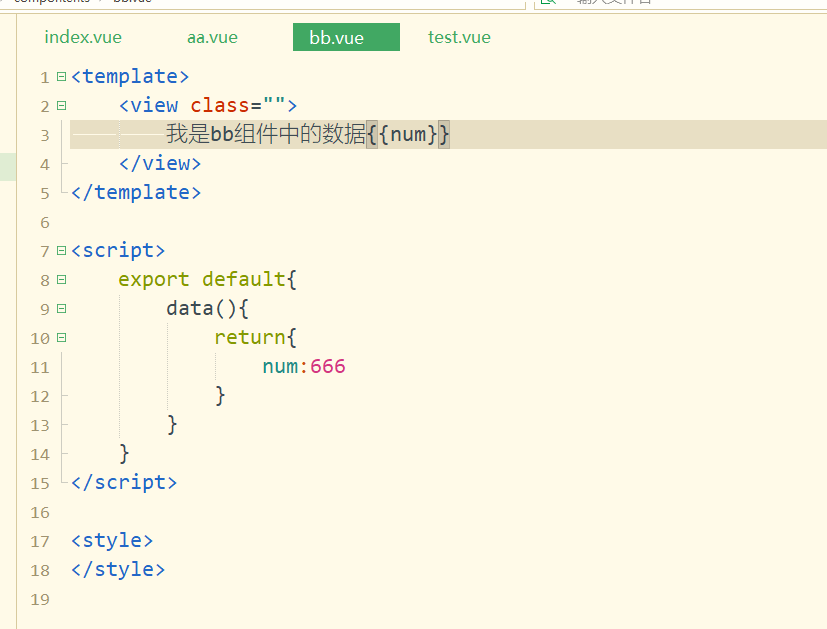Viewport: 827px width, 629px height.
Task: Switch to the index.vue tab
Action: pyautogui.click(x=83, y=37)
